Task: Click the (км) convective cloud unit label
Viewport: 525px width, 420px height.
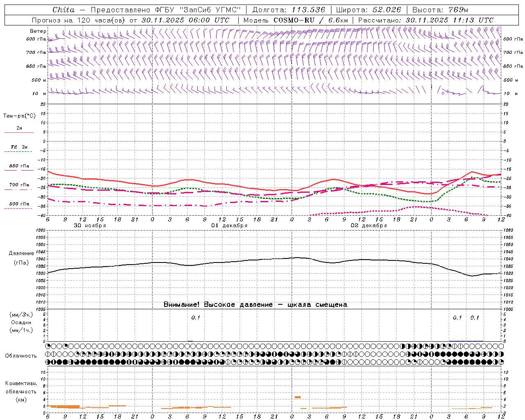Action: click(21, 399)
